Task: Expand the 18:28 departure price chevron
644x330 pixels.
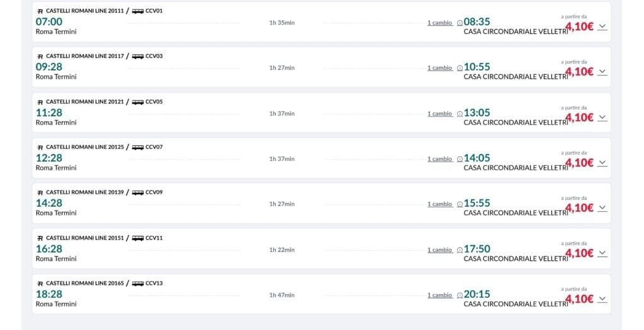Action: coord(602,299)
